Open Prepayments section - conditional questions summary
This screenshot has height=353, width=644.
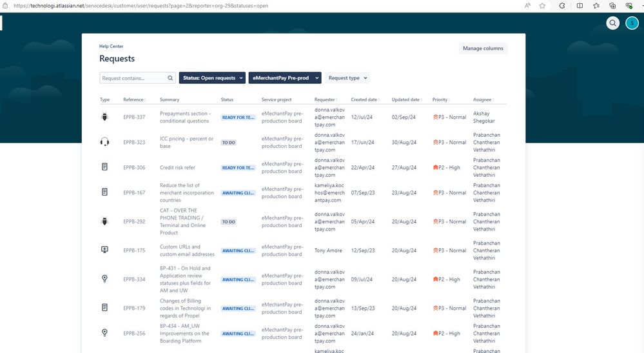185,117
